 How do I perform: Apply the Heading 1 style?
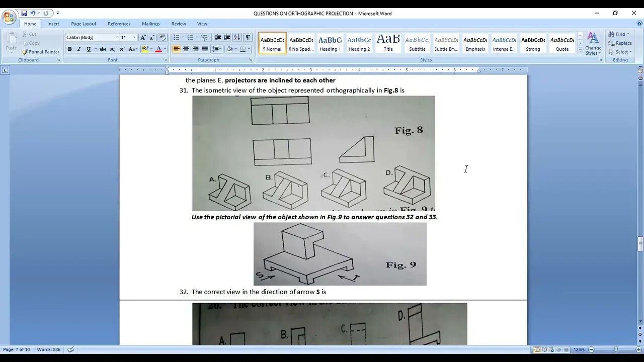click(x=330, y=43)
